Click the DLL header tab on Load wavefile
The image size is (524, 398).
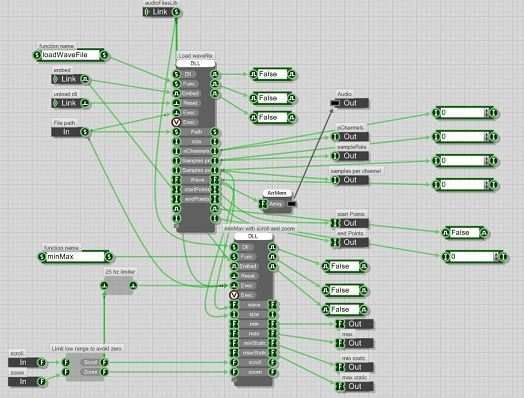195,63
